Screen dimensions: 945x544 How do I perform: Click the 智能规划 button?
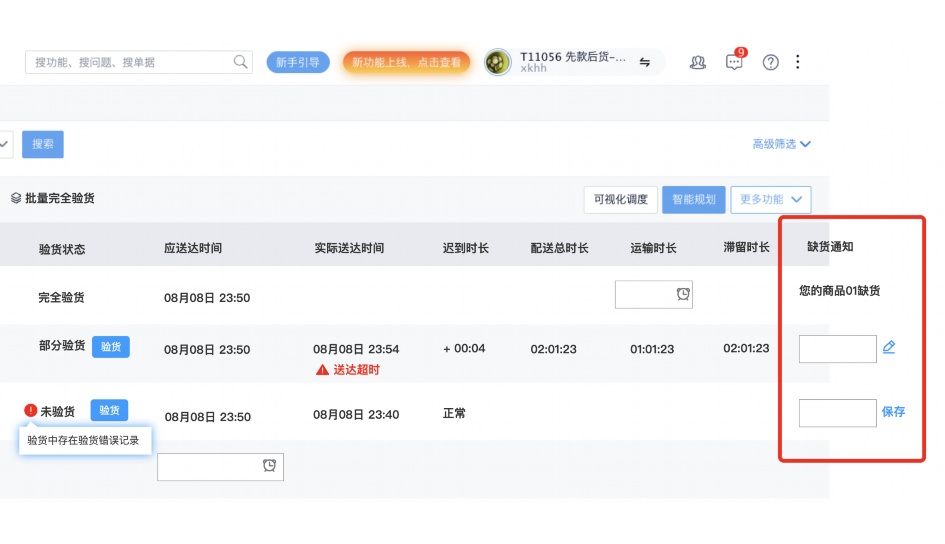pyautogui.click(x=694, y=199)
